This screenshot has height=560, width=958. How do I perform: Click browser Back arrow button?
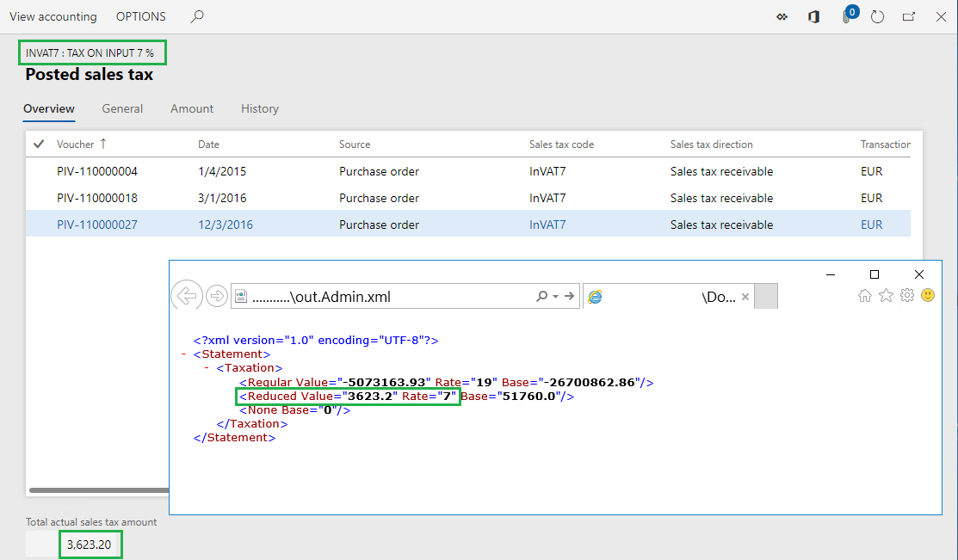pyautogui.click(x=186, y=296)
